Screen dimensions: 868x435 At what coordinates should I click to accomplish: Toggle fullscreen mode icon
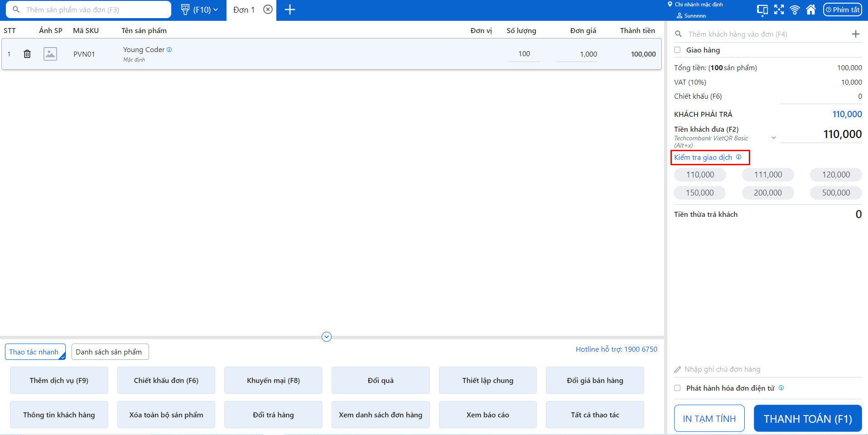coord(779,10)
